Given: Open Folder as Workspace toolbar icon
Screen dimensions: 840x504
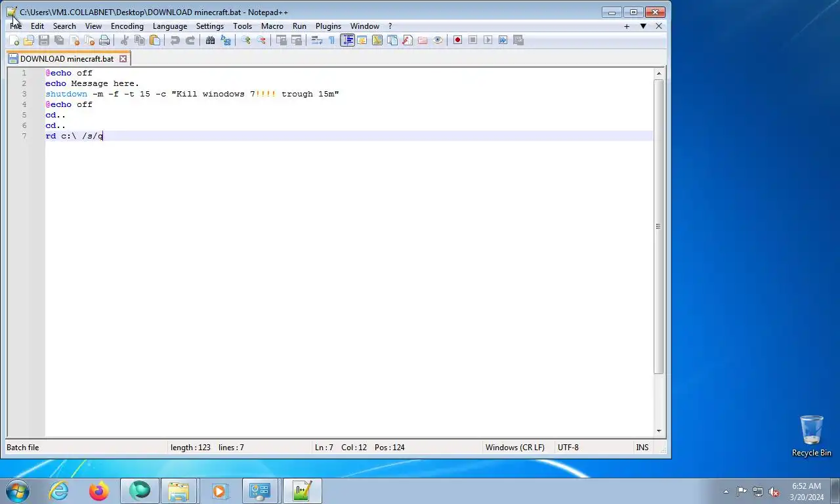Looking at the screenshot, I should (423, 40).
